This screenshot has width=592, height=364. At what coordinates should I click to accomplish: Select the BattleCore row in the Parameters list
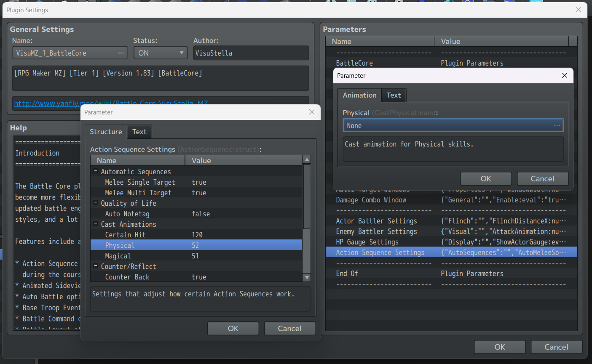(x=451, y=63)
